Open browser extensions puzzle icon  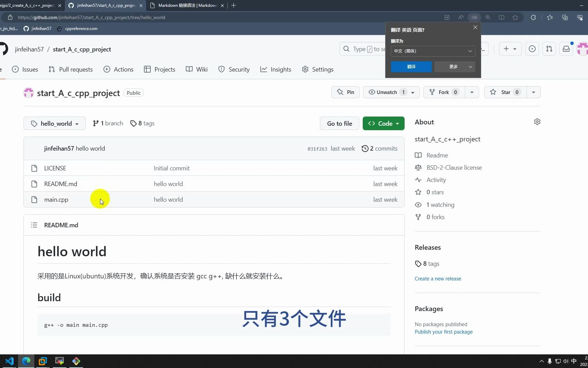pos(533,17)
